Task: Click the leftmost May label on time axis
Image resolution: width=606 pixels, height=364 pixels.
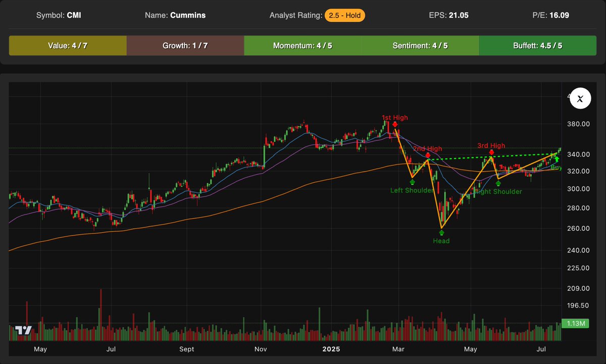Action: (40, 349)
